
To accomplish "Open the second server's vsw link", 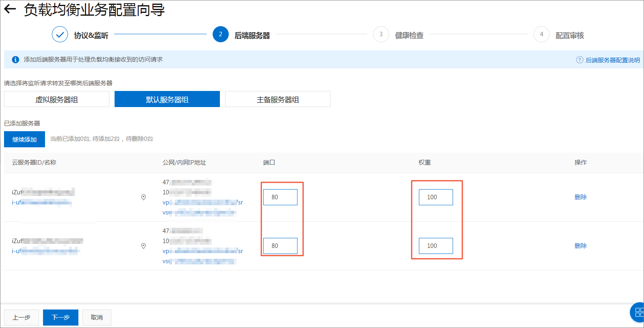I will pyautogui.click(x=199, y=261).
